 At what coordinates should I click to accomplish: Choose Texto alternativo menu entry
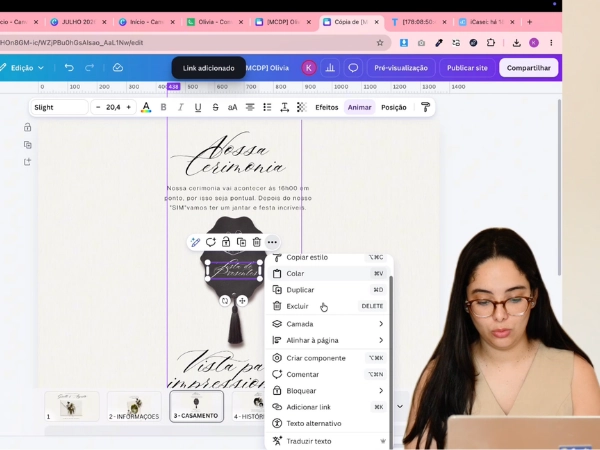pyautogui.click(x=328, y=424)
